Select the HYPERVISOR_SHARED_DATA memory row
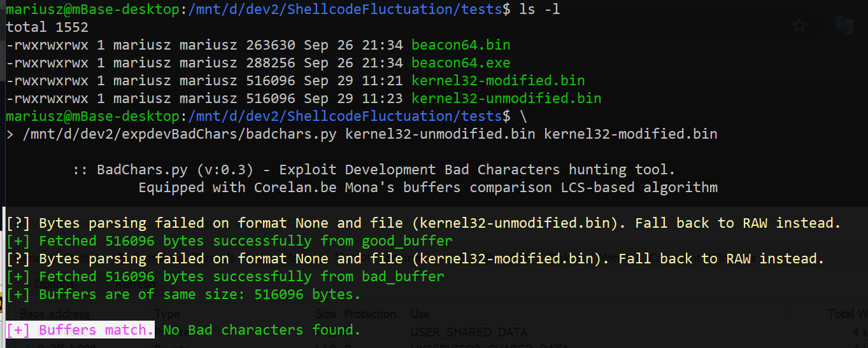Viewport: 868px width, 348px height. [x=434, y=345]
